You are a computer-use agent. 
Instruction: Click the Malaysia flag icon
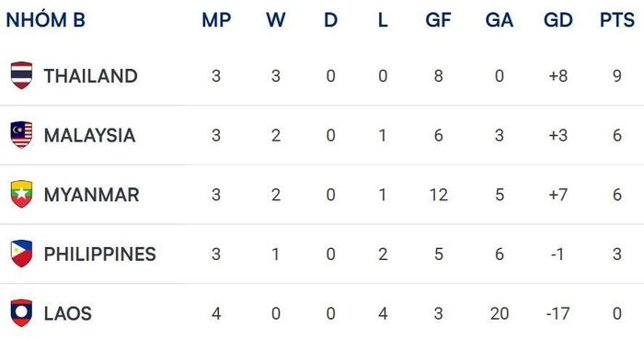click(x=21, y=135)
